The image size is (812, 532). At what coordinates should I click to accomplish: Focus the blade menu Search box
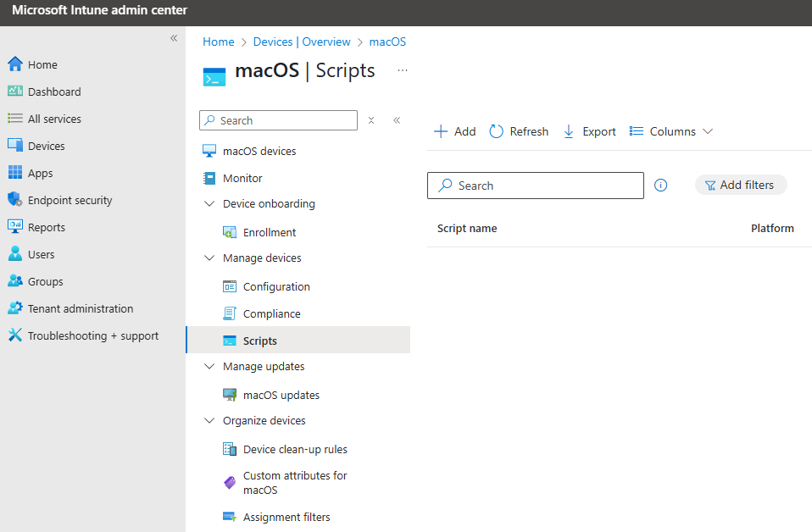[278, 120]
